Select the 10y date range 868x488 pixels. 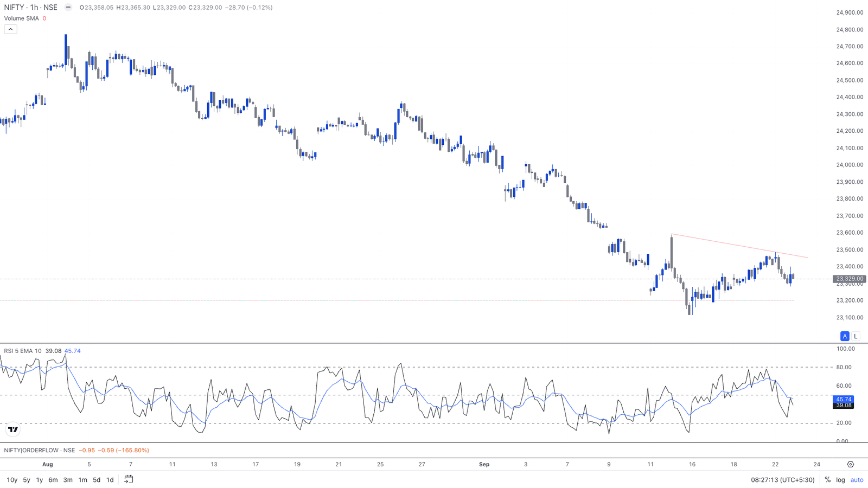pyautogui.click(x=12, y=480)
